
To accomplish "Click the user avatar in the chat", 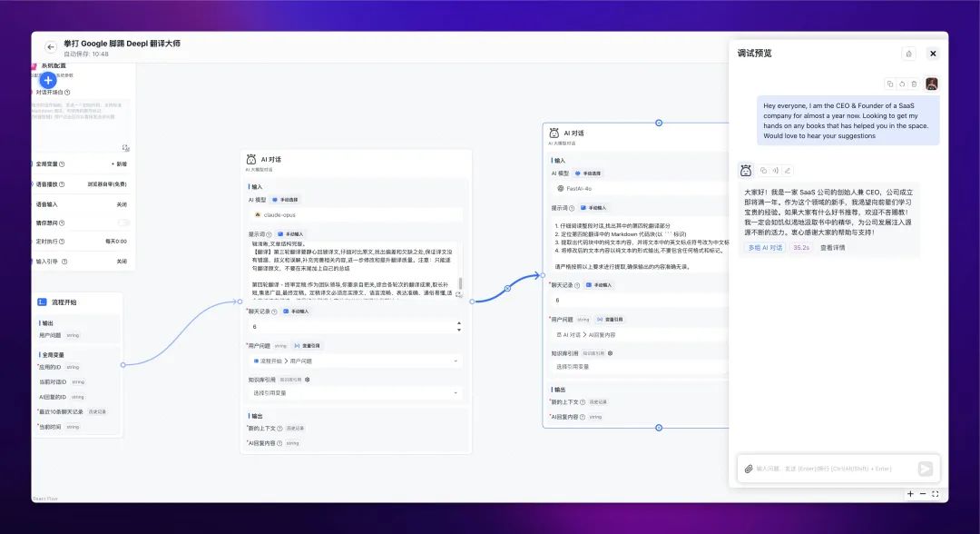I will tap(931, 84).
